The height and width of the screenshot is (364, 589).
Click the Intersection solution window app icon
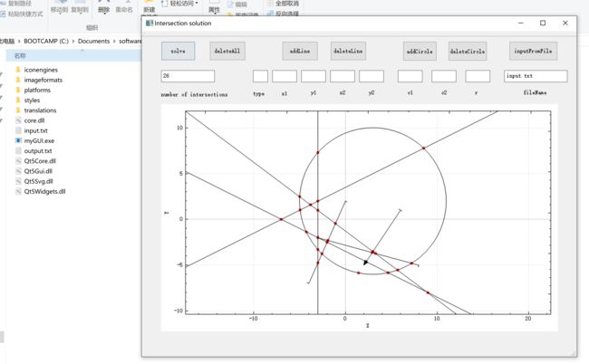pos(150,23)
